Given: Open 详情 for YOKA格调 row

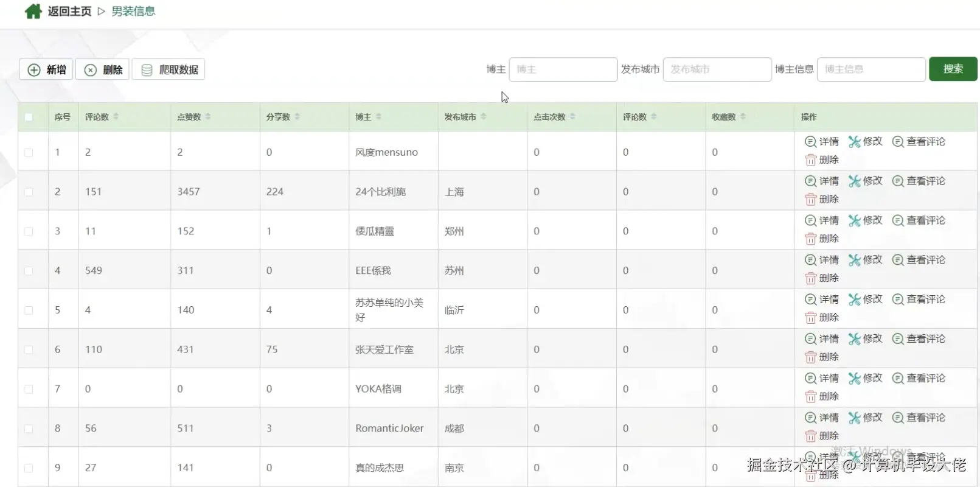Looking at the screenshot, I should 822,379.
